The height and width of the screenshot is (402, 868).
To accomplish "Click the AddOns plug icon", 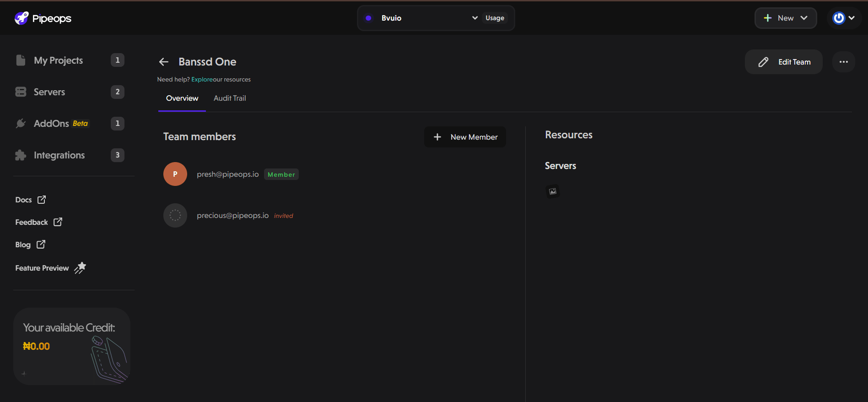I will click(x=21, y=124).
